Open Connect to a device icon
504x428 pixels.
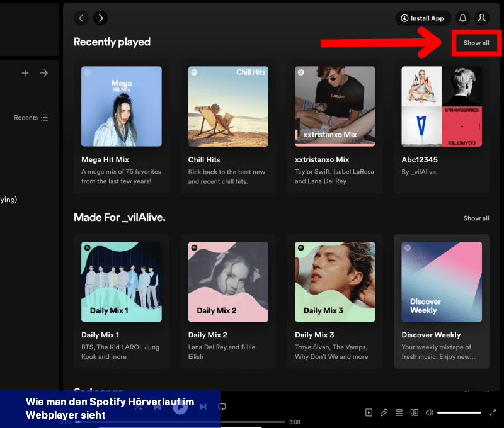point(415,413)
